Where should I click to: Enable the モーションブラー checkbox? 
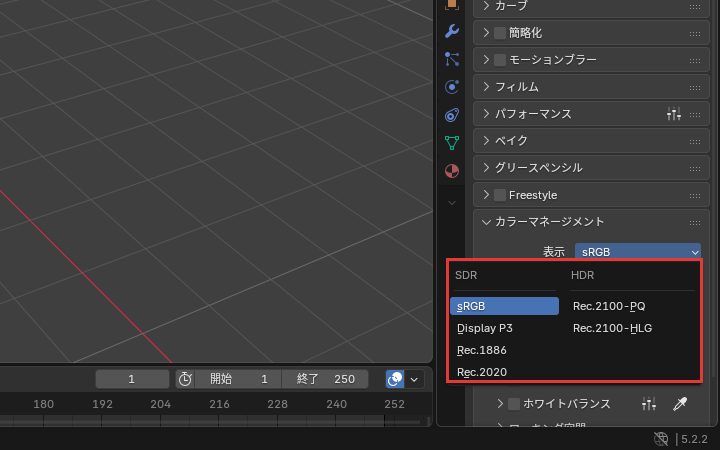point(500,60)
